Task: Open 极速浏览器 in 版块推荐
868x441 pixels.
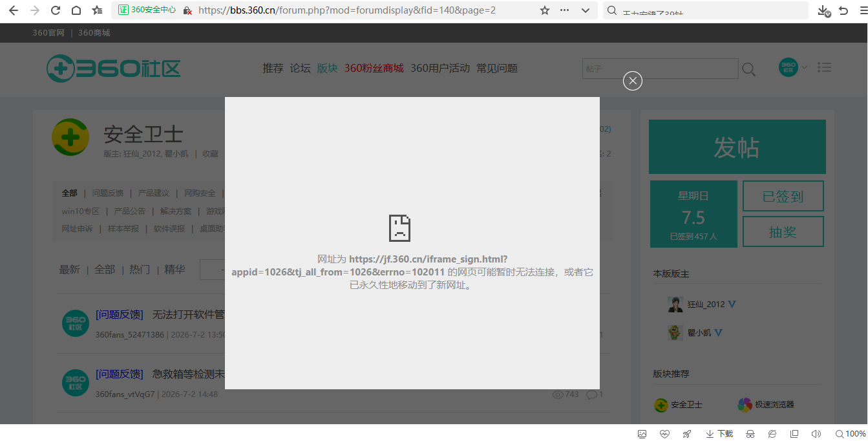Action: [774, 405]
